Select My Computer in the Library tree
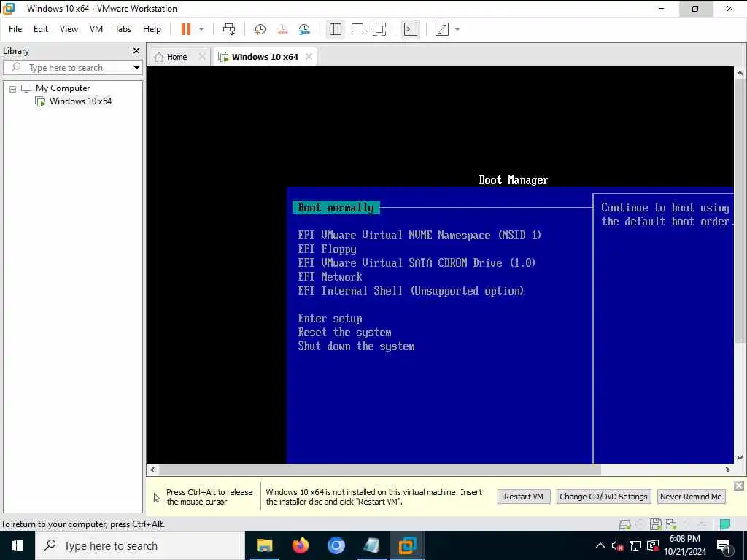The height and width of the screenshot is (560, 747). pyautogui.click(x=63, y=88)
